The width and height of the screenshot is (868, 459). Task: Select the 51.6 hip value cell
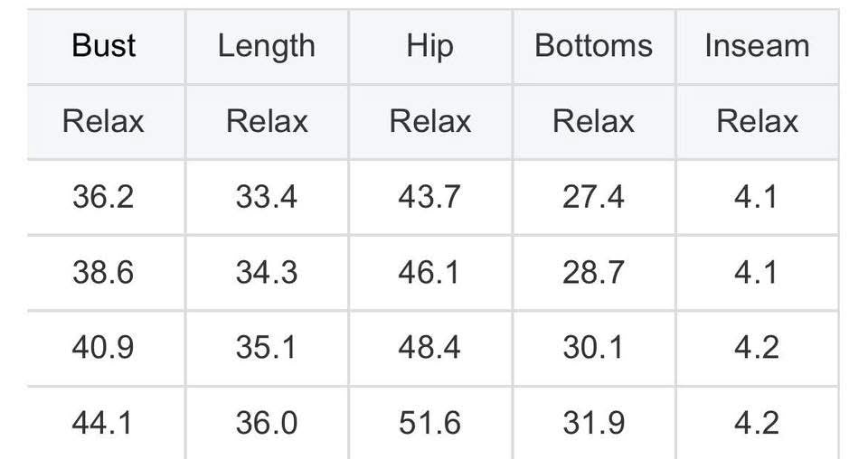point(429,423)
